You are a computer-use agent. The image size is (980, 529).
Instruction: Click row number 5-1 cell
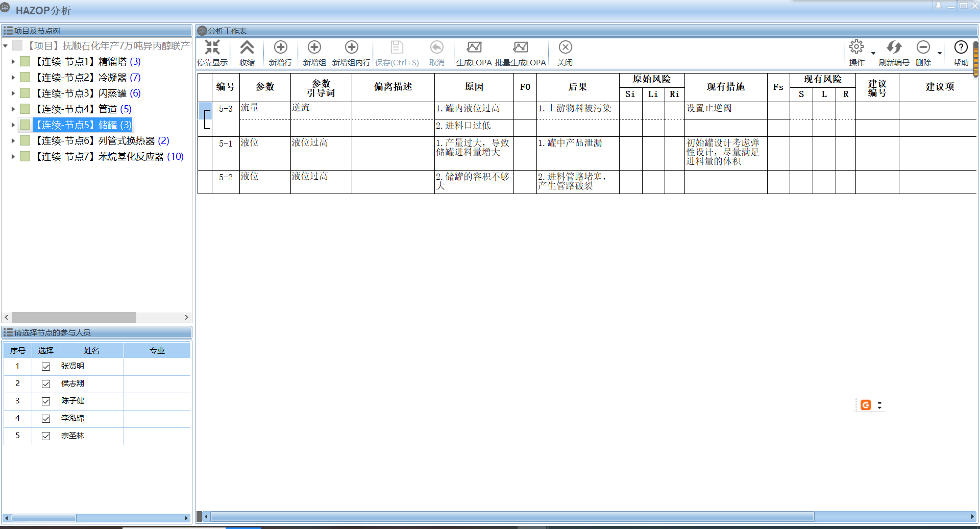[x=226, y=153]
